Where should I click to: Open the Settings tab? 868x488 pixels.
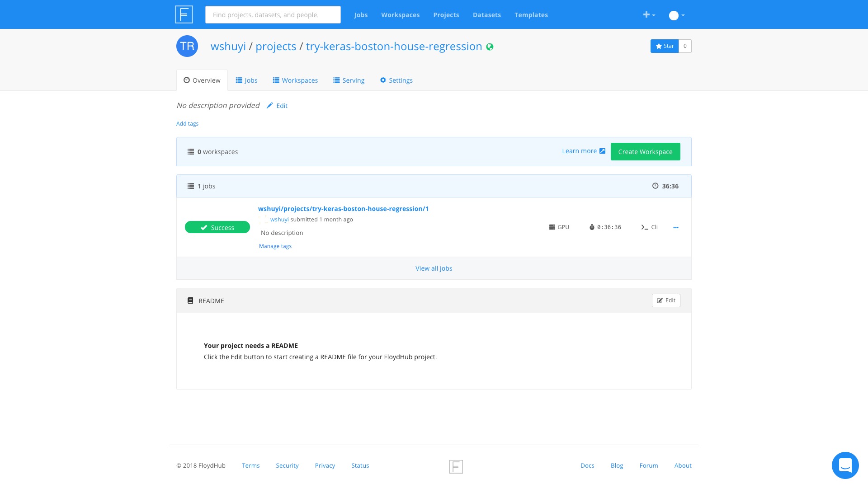(x=396, y=80)
